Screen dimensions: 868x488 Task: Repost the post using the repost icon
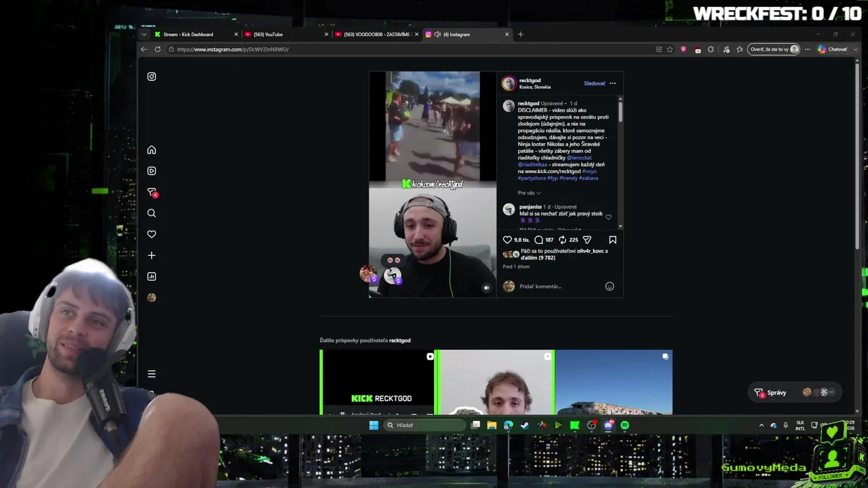tap(562, 240)
